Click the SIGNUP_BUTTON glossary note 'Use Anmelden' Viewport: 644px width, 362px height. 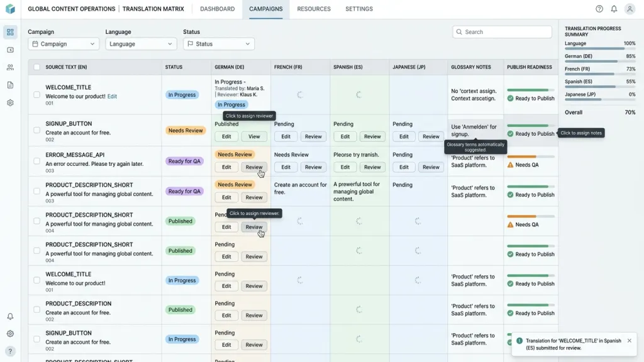[474, 131]
